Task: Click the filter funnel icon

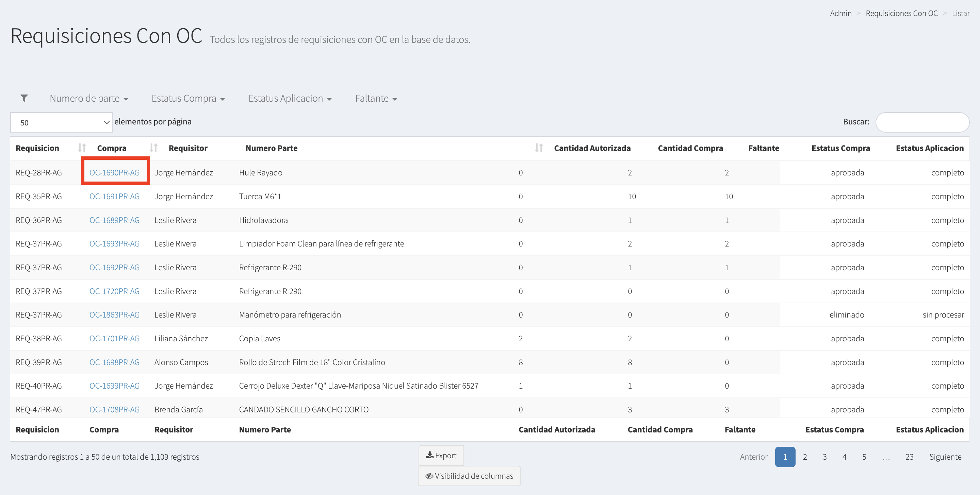Action: tap(24, 99)
